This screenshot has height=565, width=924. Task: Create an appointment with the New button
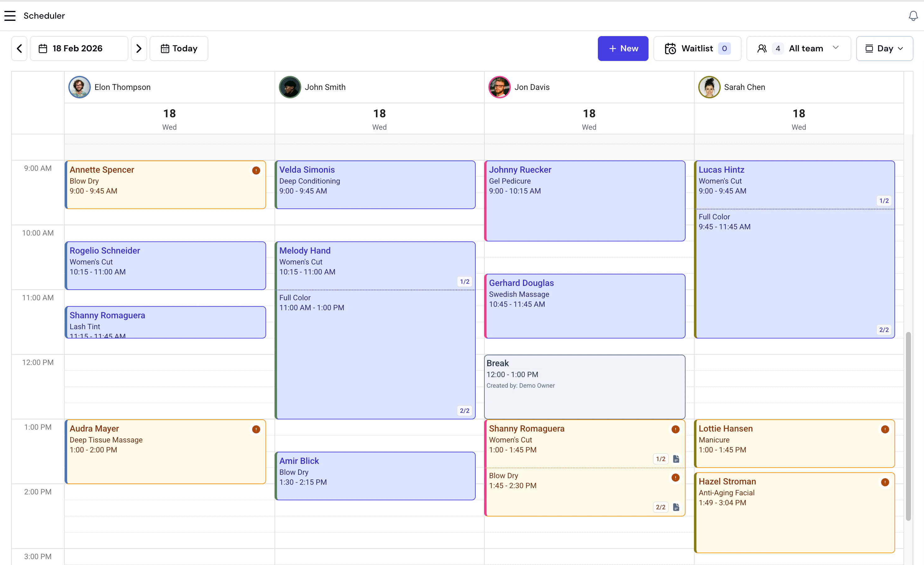(x=622, y=49)
